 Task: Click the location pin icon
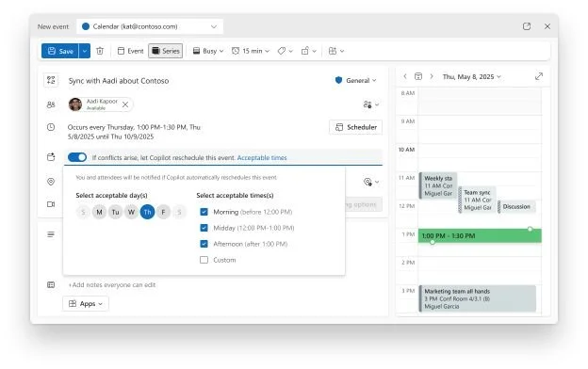coord(51,182)
